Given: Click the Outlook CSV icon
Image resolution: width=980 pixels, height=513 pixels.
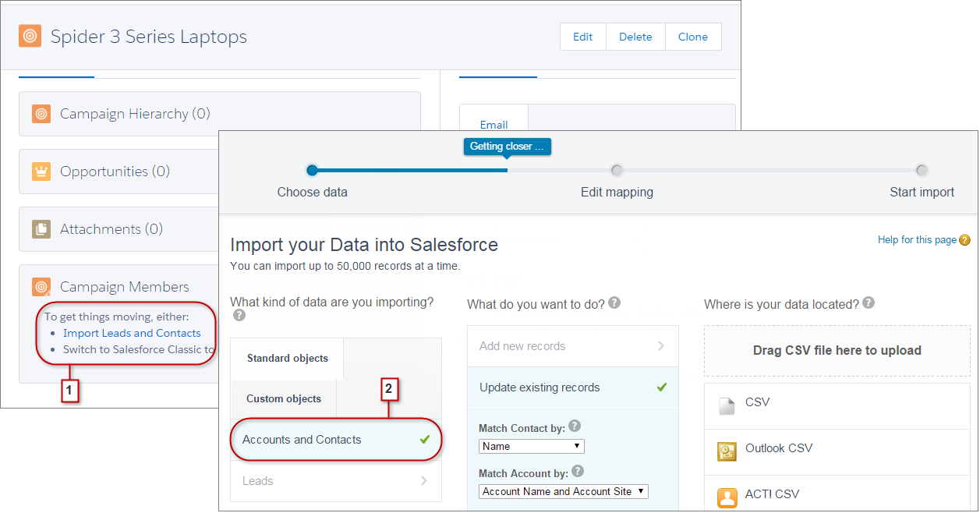Looking at the screenshot, I should [727, 451].
